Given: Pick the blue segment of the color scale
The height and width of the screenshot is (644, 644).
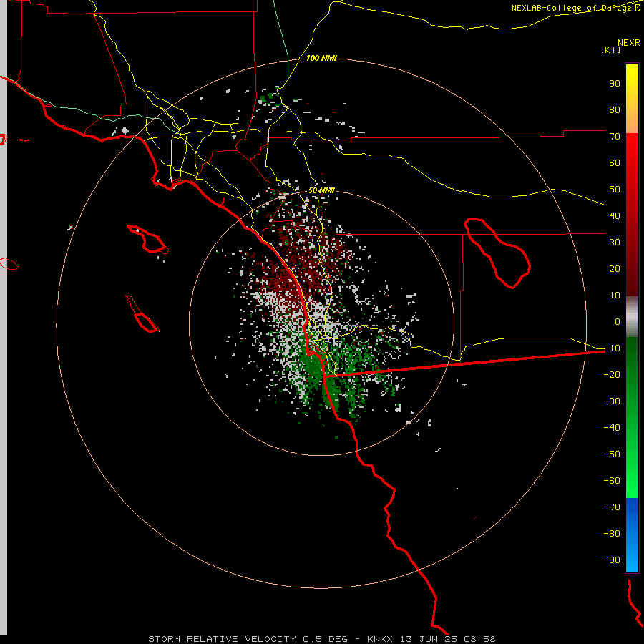Looking at the screenshot, I should pyautogui.click(x=632, y=535).
